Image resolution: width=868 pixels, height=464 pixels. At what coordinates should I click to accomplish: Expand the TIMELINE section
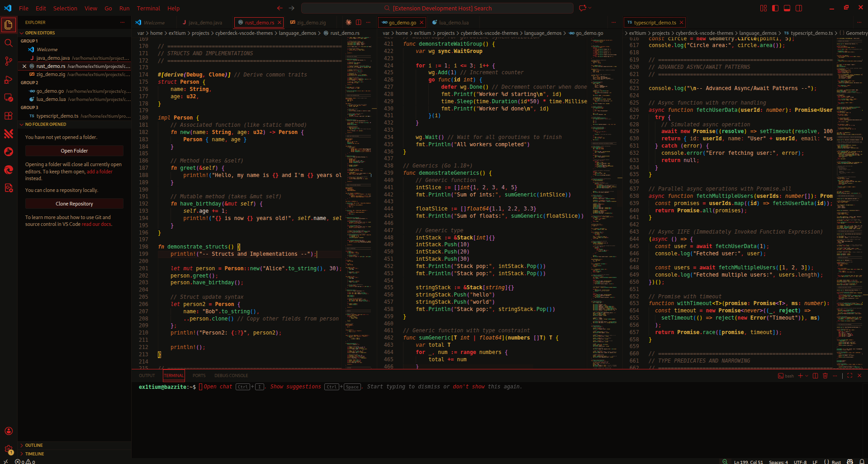(33, 454)
